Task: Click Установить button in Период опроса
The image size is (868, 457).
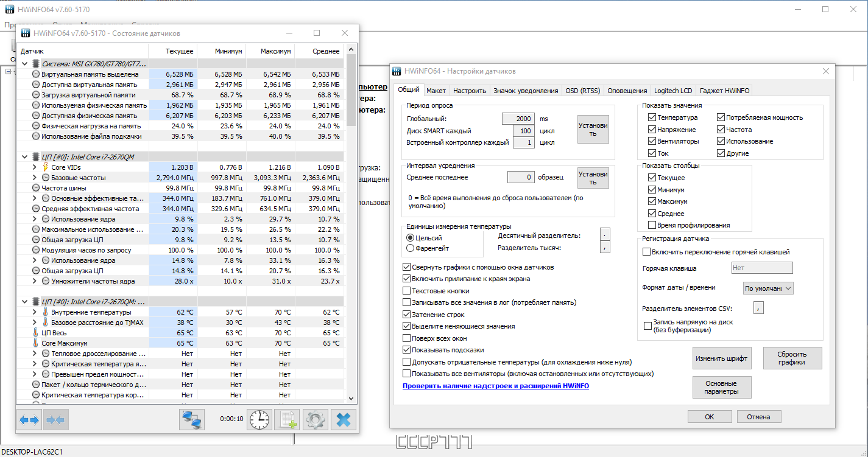Action: tap(593, 129)
